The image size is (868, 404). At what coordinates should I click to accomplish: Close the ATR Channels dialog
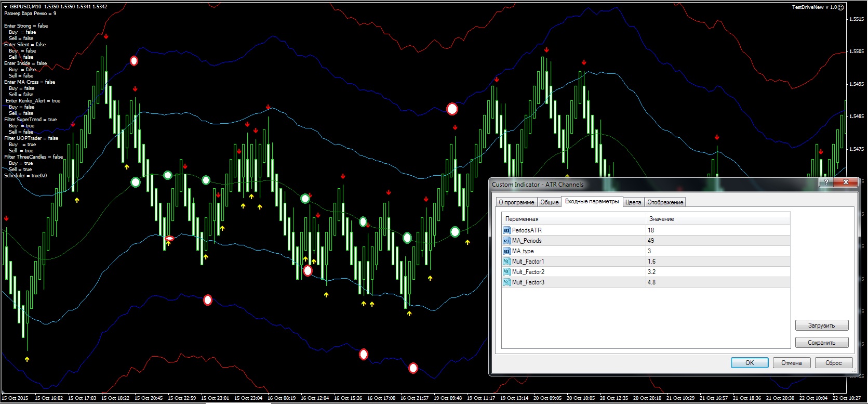tap(846, 182)
